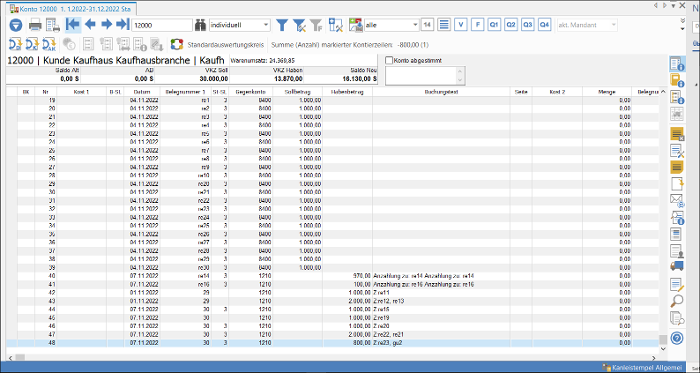Image resolution: width=700 pixels, height=373 pixels.
Task: Open the column settings tools icon
Action: [x=335, y=25]
